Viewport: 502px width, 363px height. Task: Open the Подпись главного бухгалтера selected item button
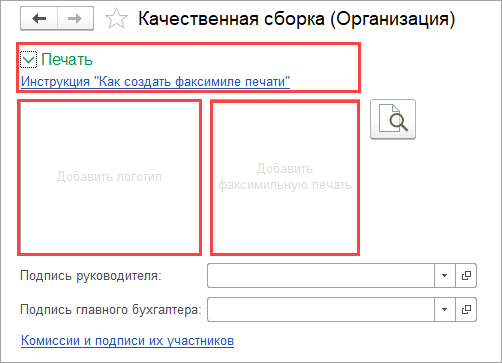click(466, 310)
